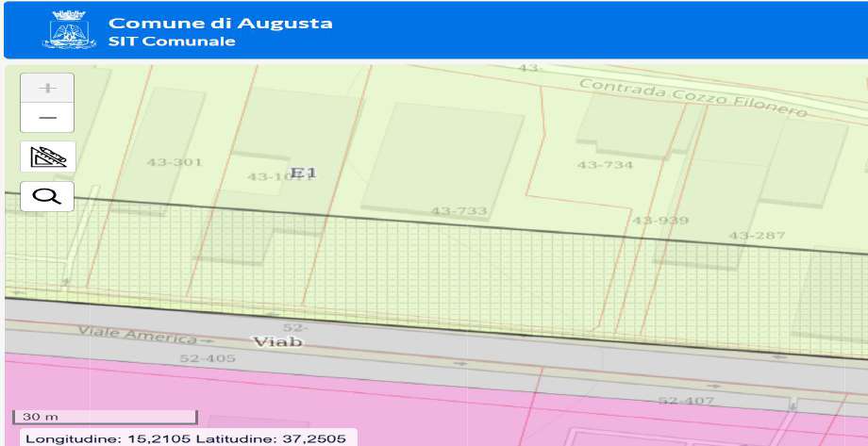Select parcel 43-734 on the map
The image size is (868, 446).
605,165
